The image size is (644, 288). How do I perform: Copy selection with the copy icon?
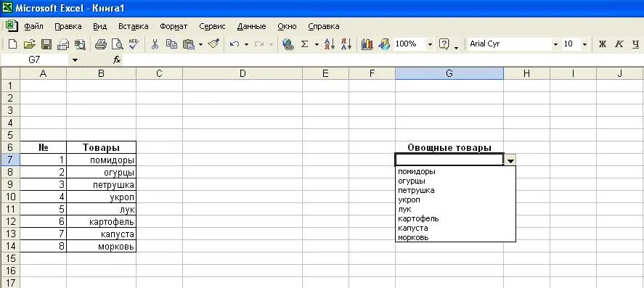click(171, 44)
